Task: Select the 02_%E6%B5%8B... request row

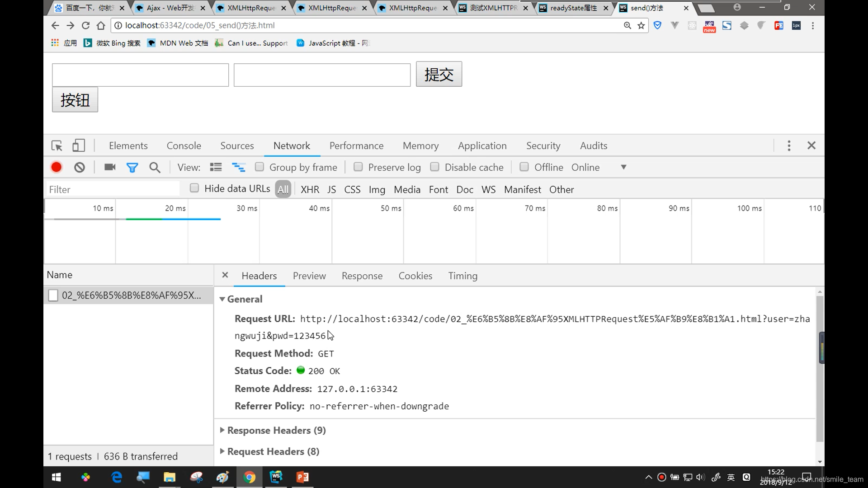Action: coord(128,295)
